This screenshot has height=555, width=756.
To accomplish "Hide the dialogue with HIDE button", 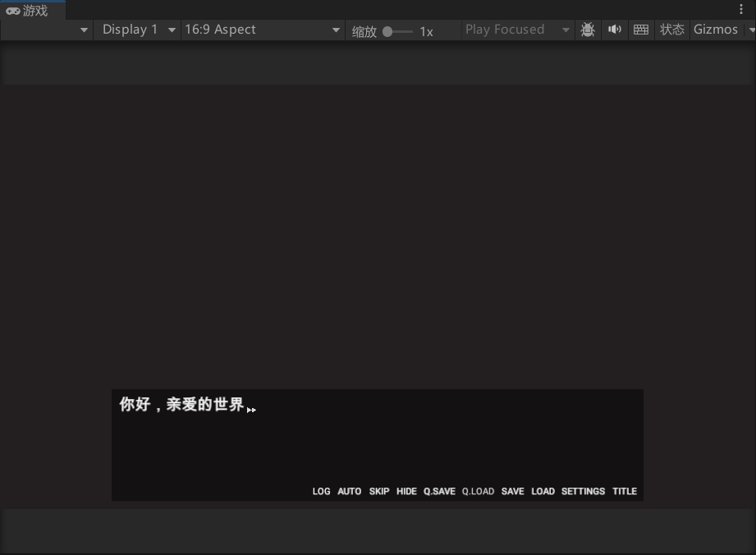I will pos(406,491).
